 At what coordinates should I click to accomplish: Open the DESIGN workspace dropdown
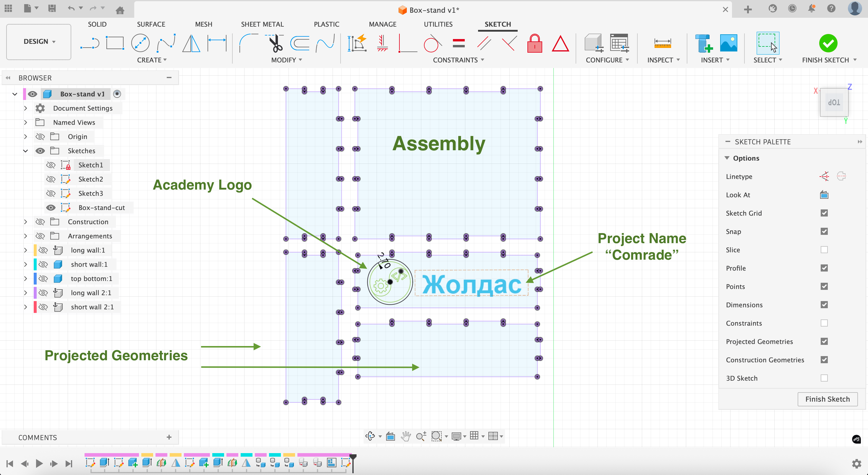pyautogui.click(x=39, y=41)
